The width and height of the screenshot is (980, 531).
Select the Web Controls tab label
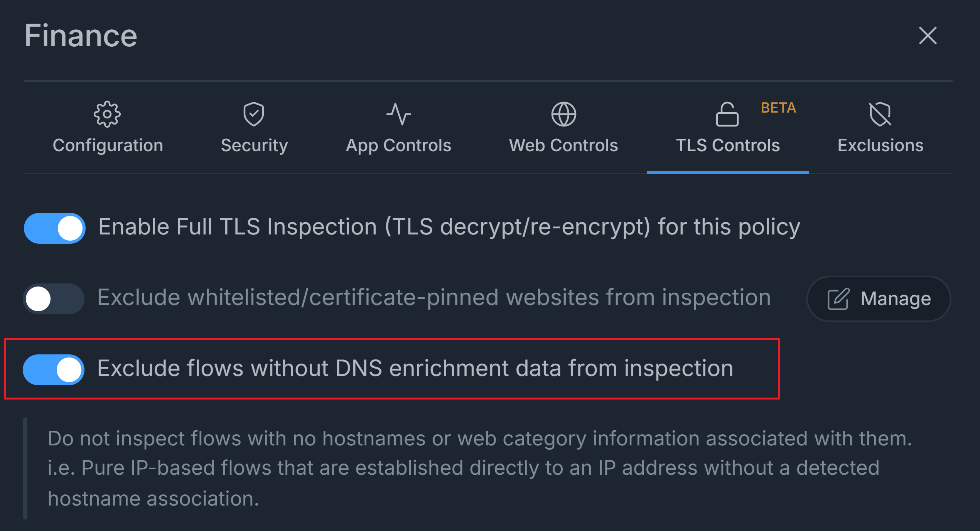563,145
